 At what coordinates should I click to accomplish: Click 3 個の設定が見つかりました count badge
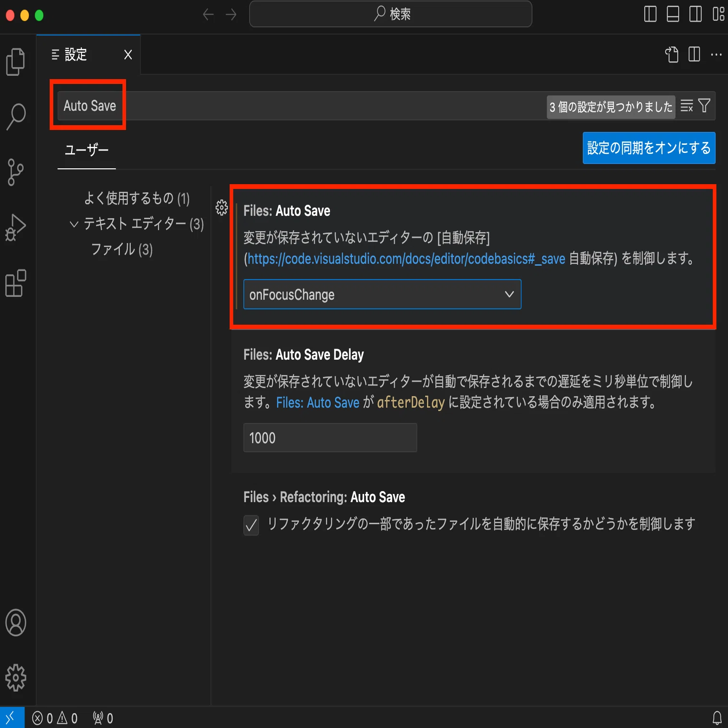point(611,107)
